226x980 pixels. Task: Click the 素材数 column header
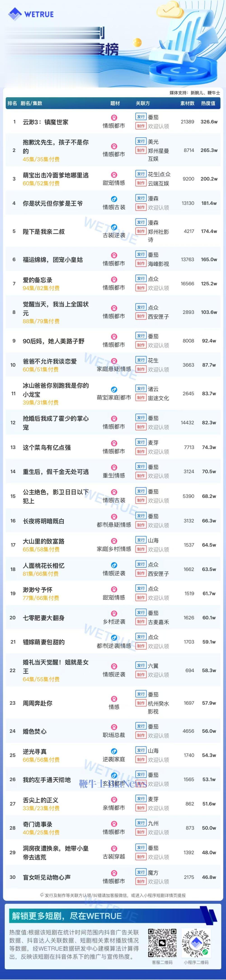click(187, 103)
